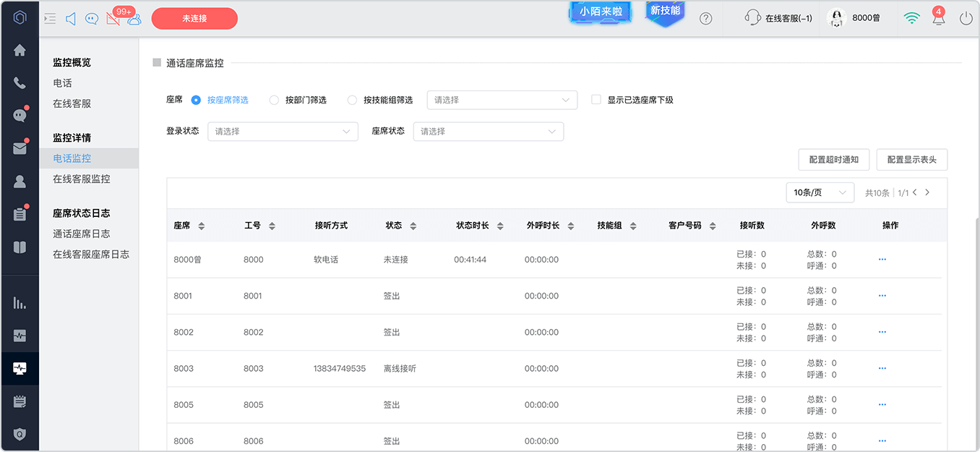
Task: Click the 配置显示表头 button
Action: (x=912, y=160)
